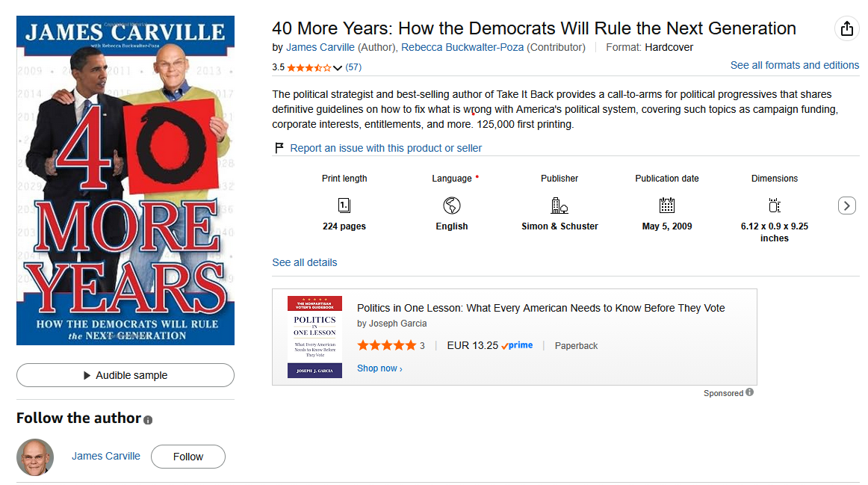Screen dimensions: 868x485
Task: Click Shop now in sponsored ad
Action: [x=379, y=368]
